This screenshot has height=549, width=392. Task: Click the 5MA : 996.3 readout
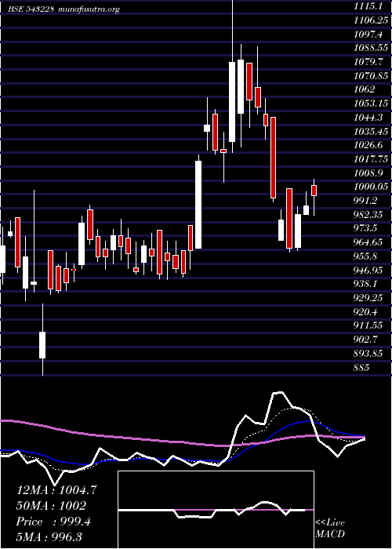click(49, 537)
